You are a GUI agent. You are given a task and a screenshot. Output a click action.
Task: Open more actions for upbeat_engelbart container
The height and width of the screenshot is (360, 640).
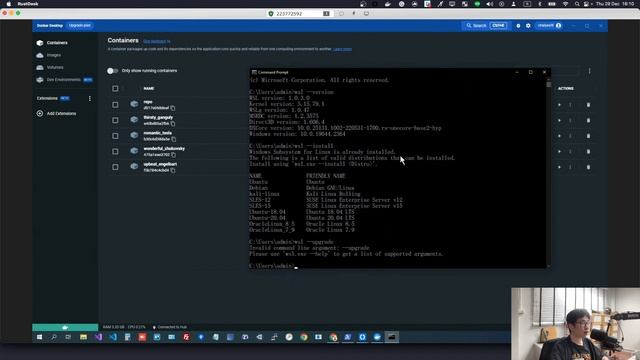(570, 167)
